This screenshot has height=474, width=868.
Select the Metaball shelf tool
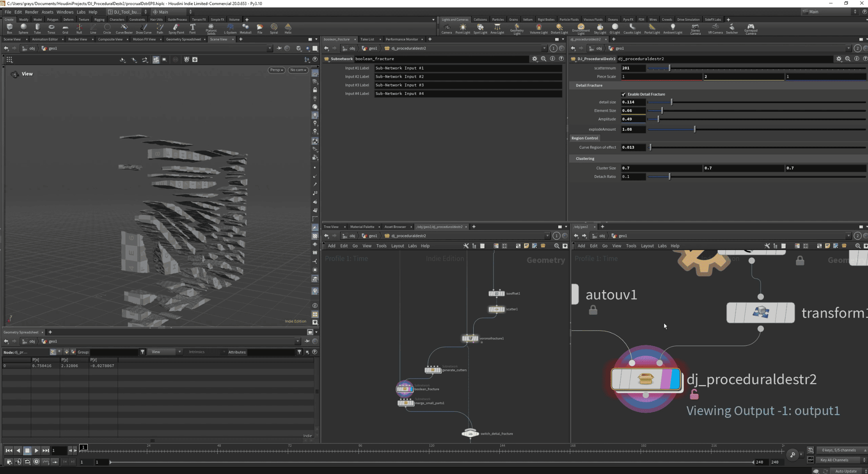tap(245, 28)
